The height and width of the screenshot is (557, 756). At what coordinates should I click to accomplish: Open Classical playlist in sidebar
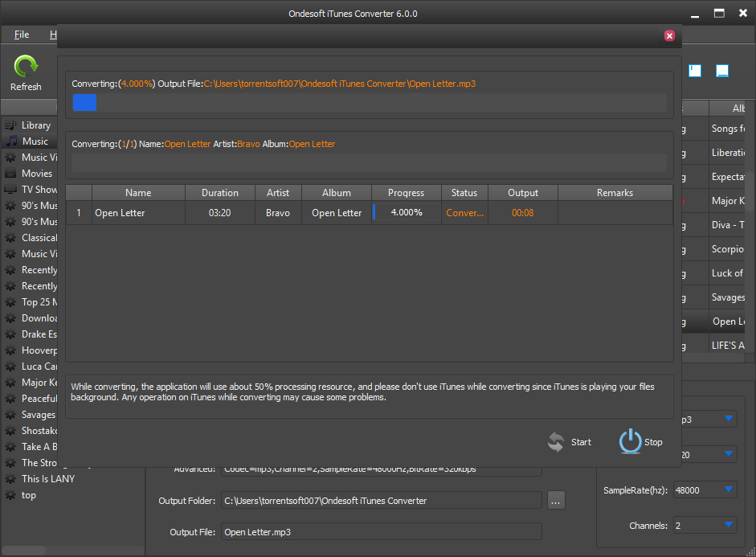39,238
